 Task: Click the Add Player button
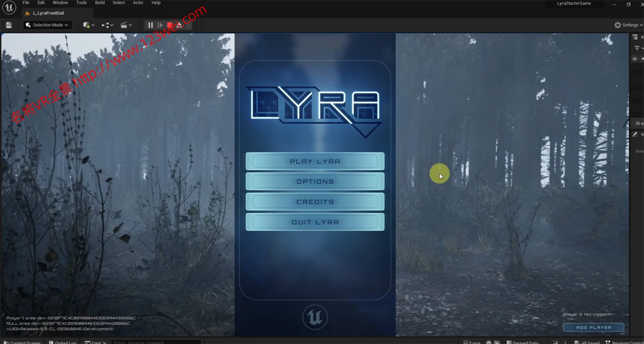coord(593,327)
